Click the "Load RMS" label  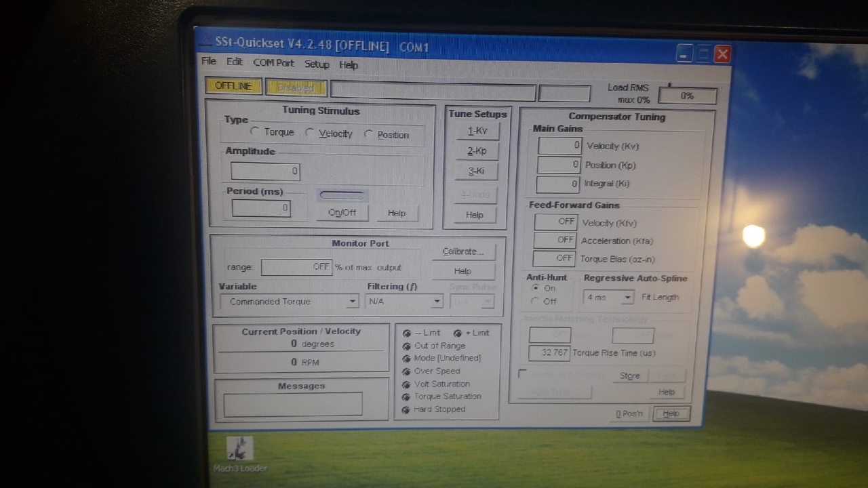pos(628,87)
